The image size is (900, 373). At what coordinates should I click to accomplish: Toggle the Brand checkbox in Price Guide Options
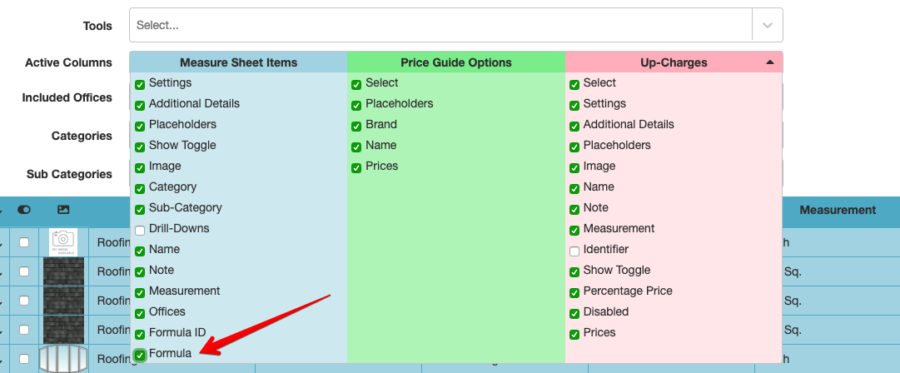click(356, 126)
